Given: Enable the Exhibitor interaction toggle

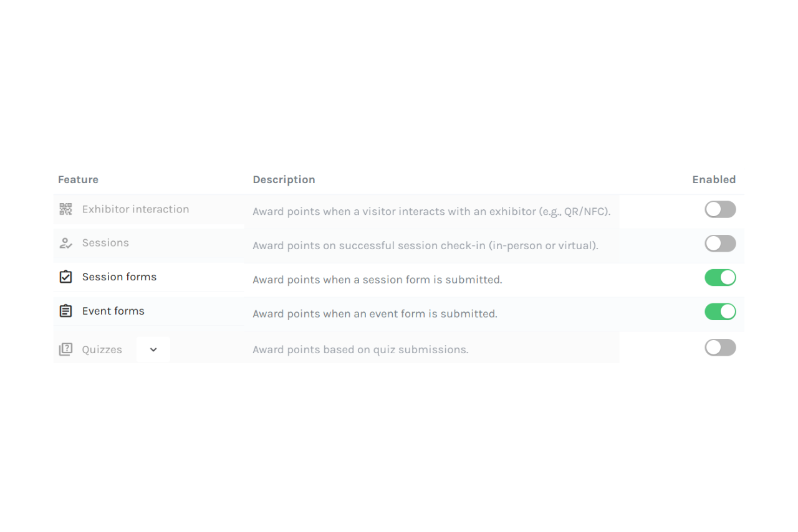Looking at the screenshot, I should coord(720,209).
